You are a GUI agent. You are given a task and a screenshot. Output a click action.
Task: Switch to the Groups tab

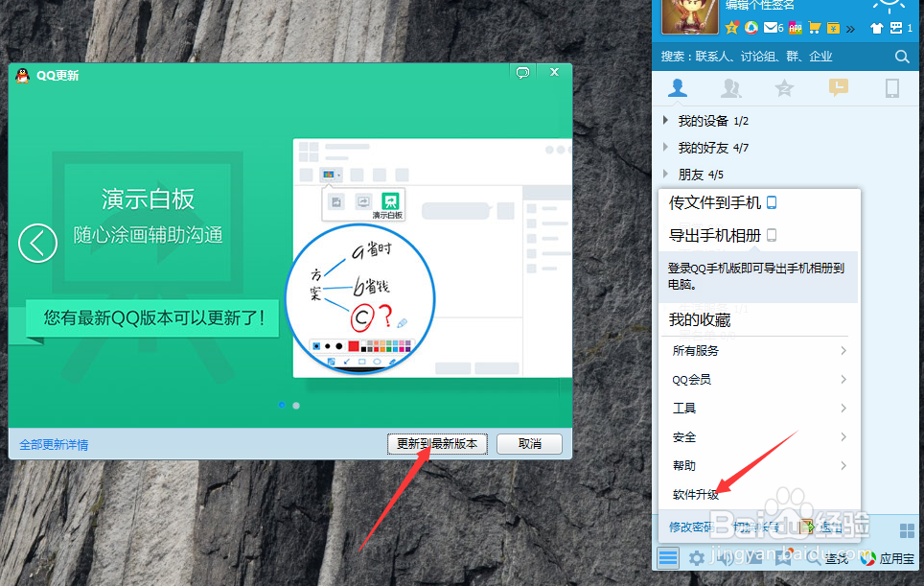(x=731, y=88)
